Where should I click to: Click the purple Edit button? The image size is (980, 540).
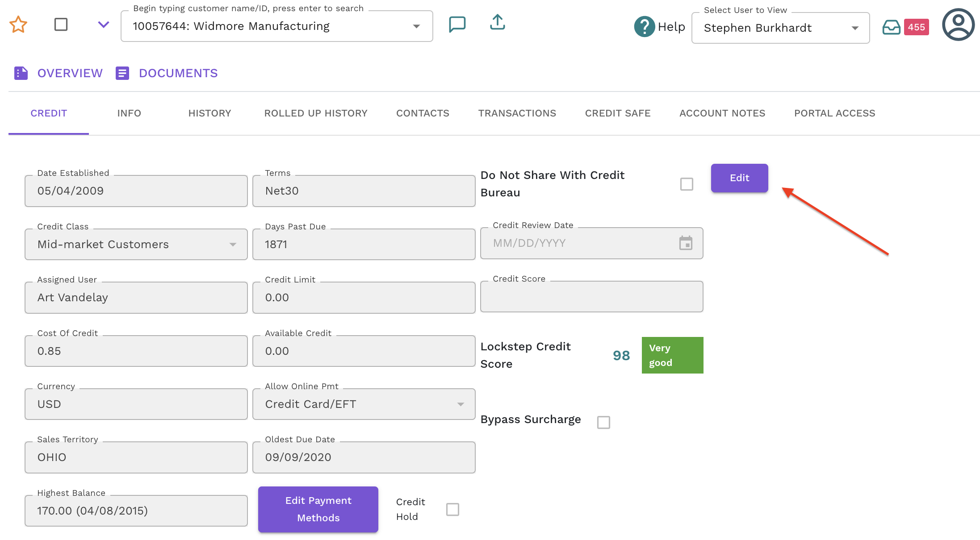point(739,178)
